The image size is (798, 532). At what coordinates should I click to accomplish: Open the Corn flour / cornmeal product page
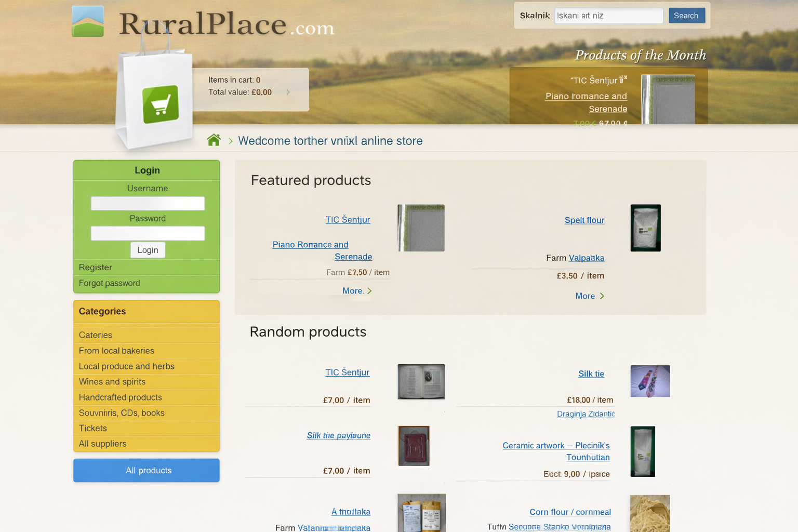click(x=570, y=512)
